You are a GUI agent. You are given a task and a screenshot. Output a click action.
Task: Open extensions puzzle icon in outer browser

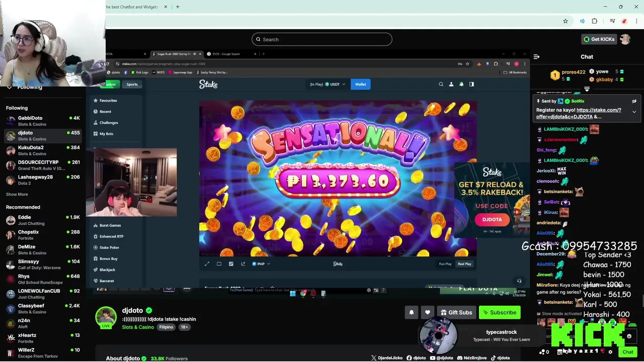pos(595,21)
